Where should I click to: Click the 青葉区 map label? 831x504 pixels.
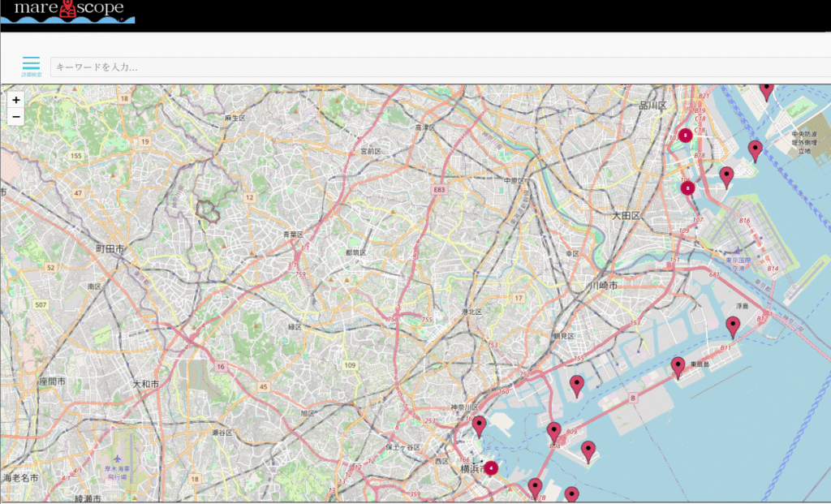click(x=293, y=235)
